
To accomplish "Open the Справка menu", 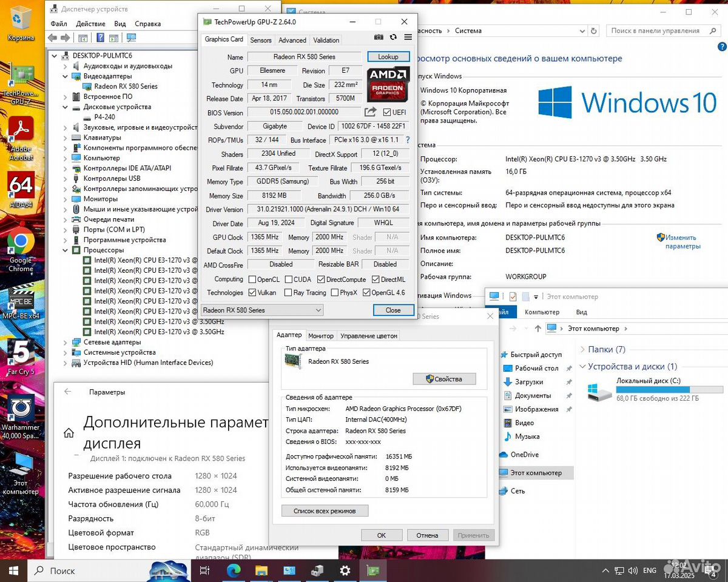I will click(x=148, y=24).
